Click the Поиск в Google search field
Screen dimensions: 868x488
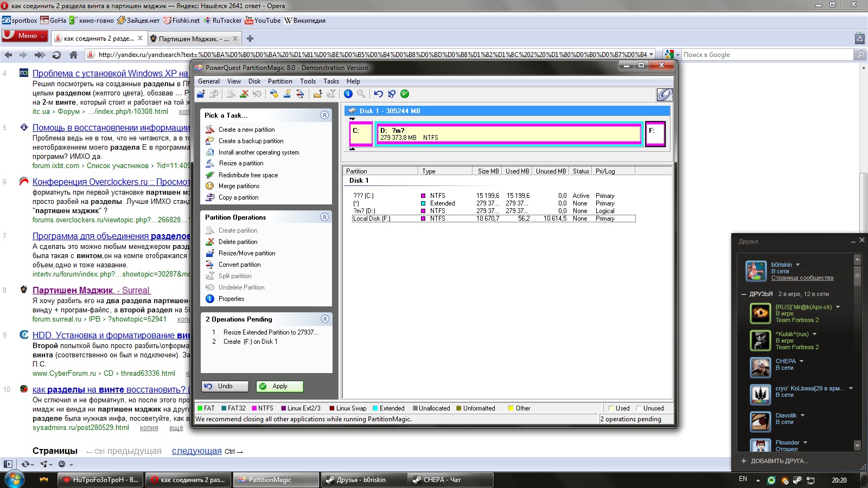pyautogui.click(x=767, y=55)
